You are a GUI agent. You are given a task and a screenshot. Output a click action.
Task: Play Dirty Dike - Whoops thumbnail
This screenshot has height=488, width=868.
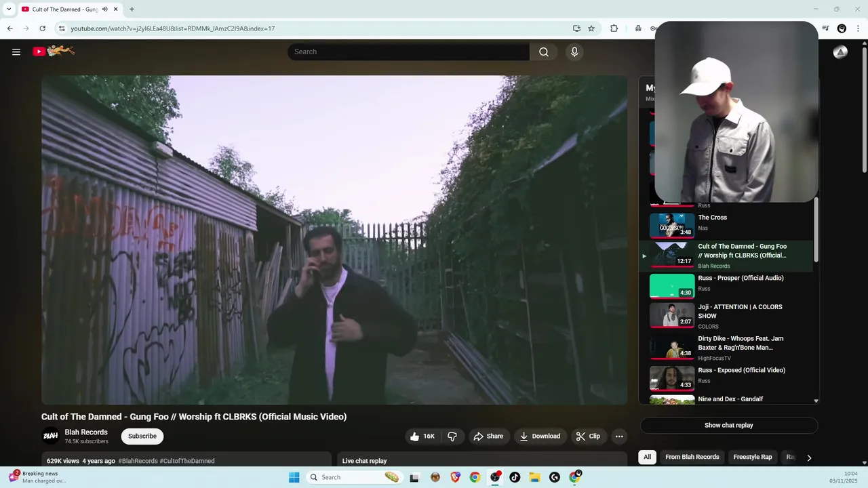tap(672, 347)
